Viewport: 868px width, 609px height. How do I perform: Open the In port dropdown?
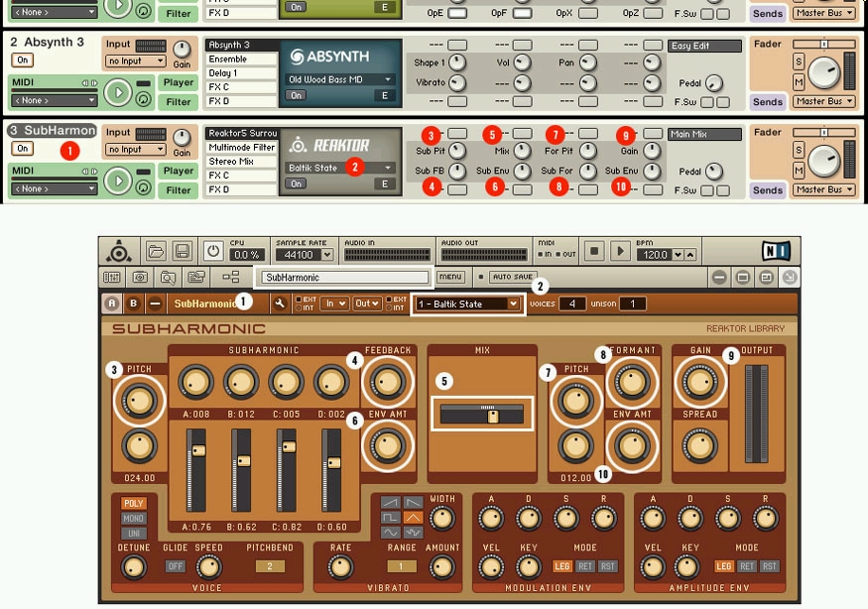(335, 304)
